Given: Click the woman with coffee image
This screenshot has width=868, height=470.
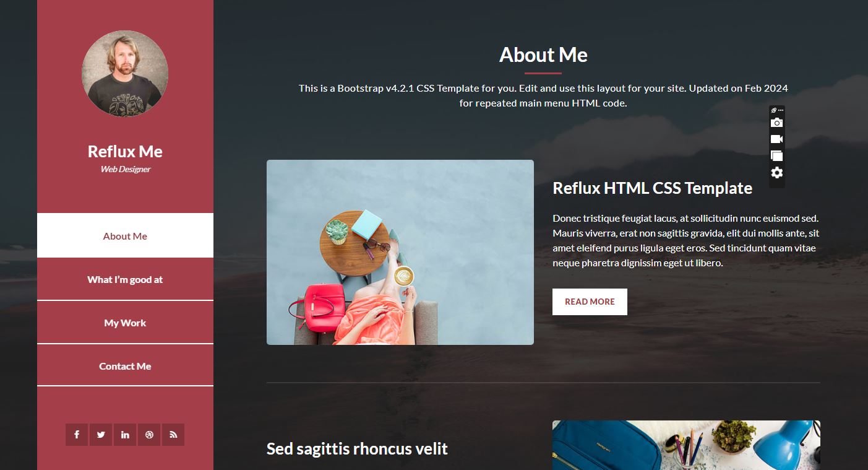Looking at the screenshot, I should point(400,252).
